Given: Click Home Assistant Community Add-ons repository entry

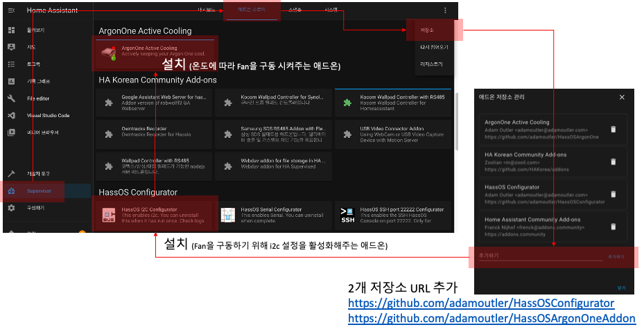Looking at the screenshot, I should [552, 227].
